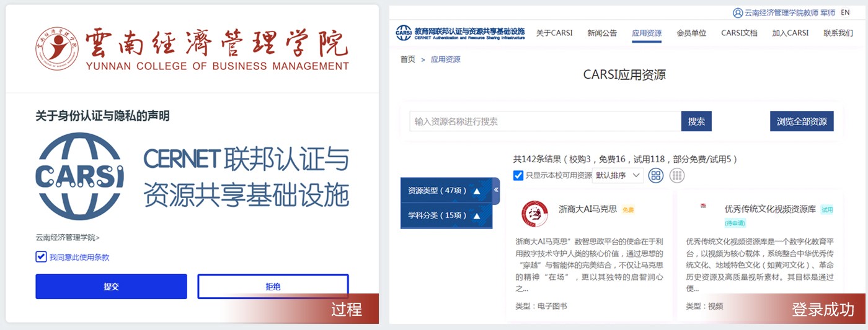Image resolution: width=868 pixels, height=330 pixels.
Task: Open 联系我们 menu item
Action: click(838, 33)
